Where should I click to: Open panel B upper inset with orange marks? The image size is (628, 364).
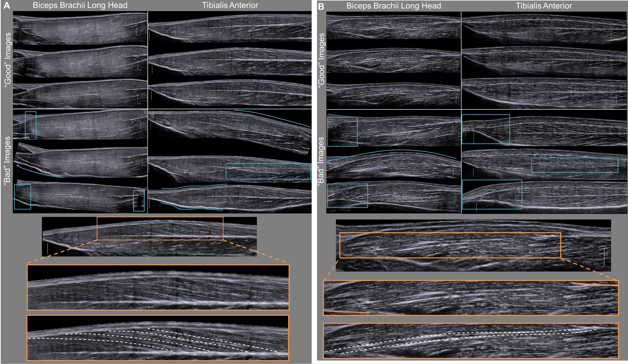pos(470,298)
